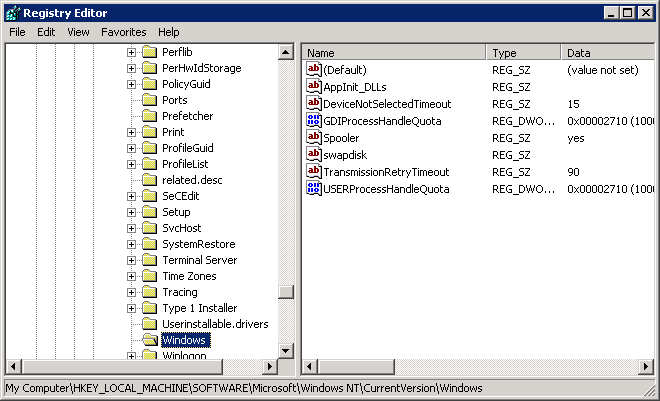Click the Spooler string value icon
Screen dimensions: 660x401
click(x=314, y=138)
